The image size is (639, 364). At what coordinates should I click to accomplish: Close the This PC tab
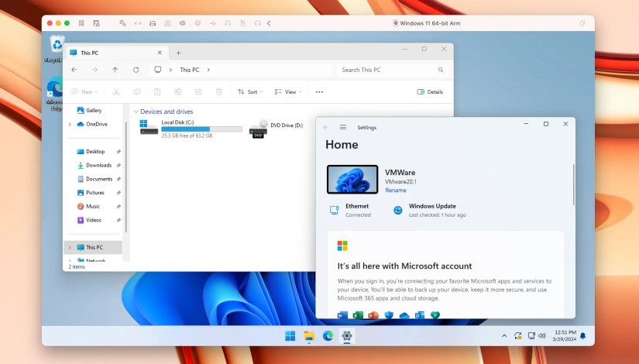coord(160,53)
